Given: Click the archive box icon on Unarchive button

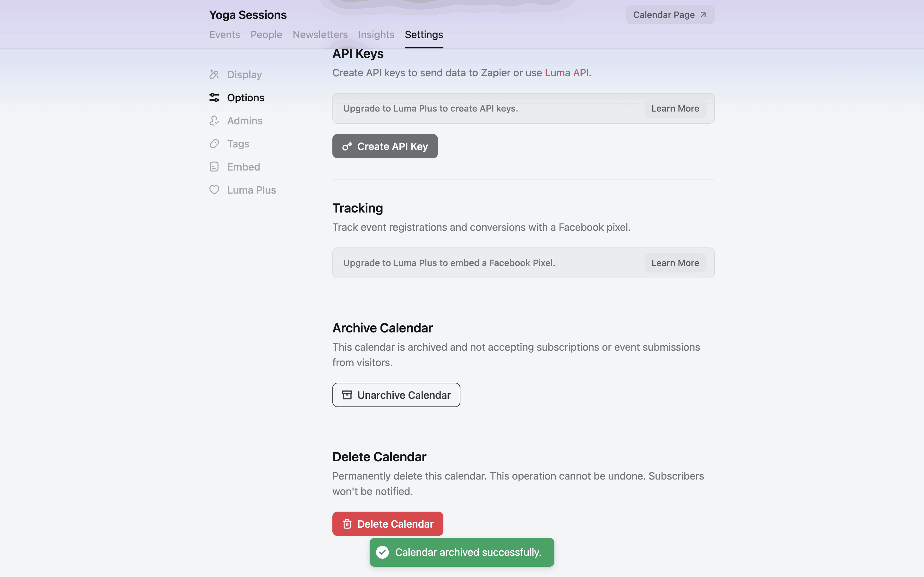Looking at the screenshot, I should 347,395.
